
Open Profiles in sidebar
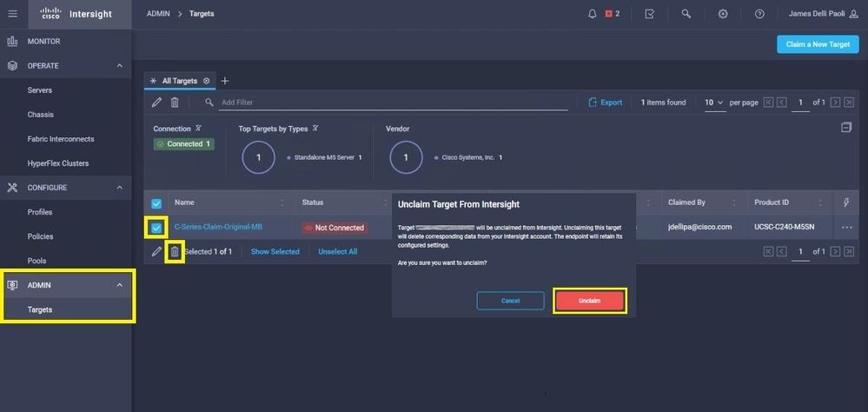point(40,212)
